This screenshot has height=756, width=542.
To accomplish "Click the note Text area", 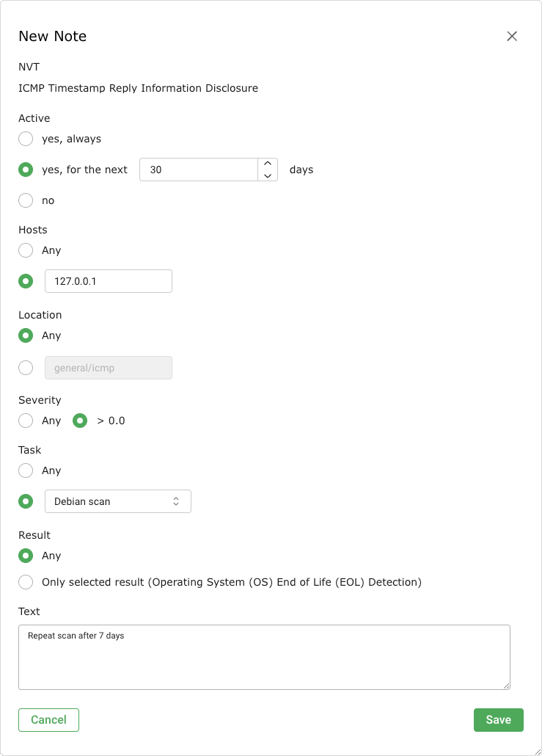I will (x=264, y=657).
